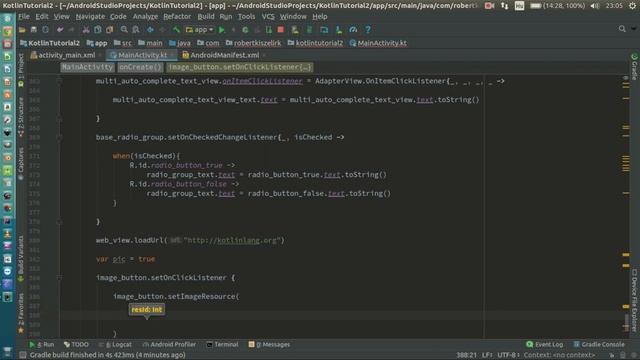Click the Attach debugger toolbar icon

(269, 30)
